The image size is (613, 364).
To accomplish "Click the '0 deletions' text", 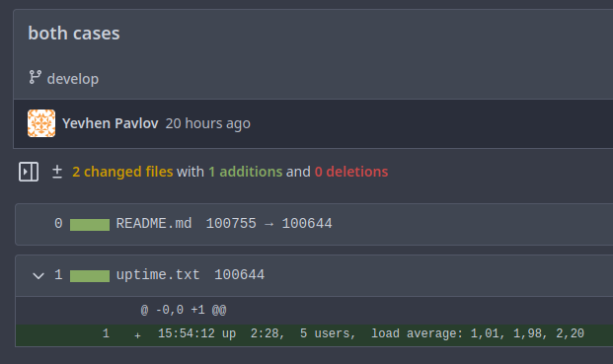I will (x=351, y=172).
